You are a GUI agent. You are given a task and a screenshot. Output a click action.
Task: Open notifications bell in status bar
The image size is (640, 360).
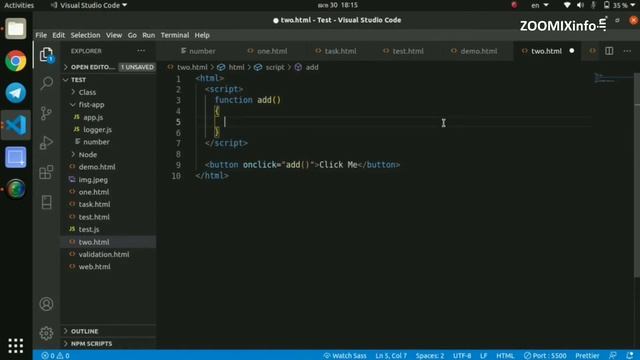click(630, 356)
